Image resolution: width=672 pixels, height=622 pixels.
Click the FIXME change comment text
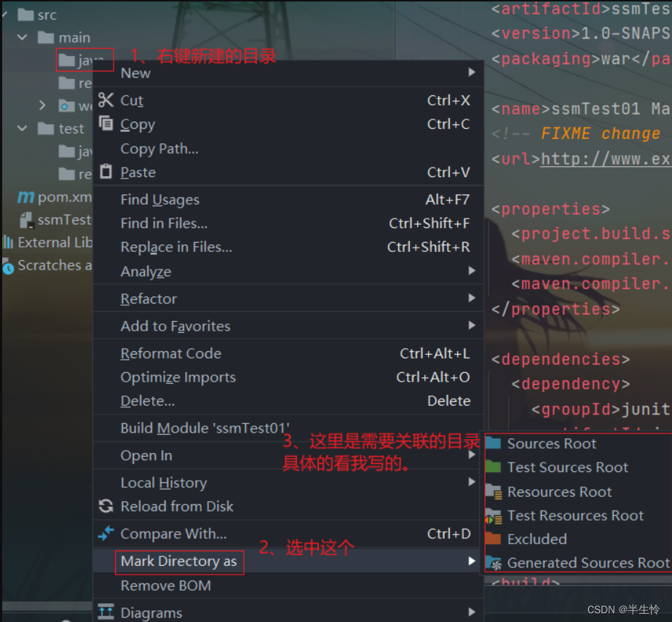pos(600,133)
